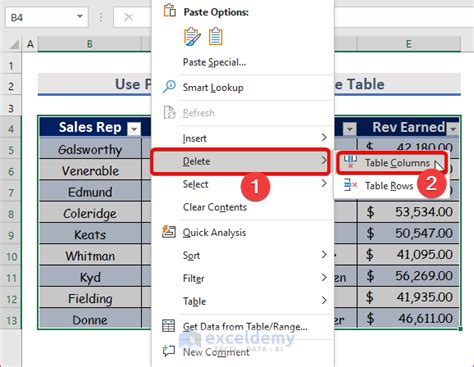Click the 50,547.00 revenue cell
Viewport: 474px width, 367px height.
(x=409, y=234)
